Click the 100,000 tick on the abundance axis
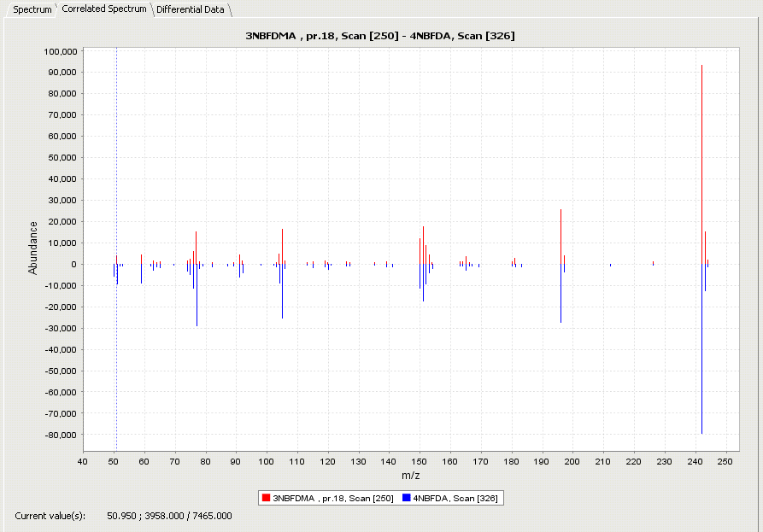 (60, 51)
